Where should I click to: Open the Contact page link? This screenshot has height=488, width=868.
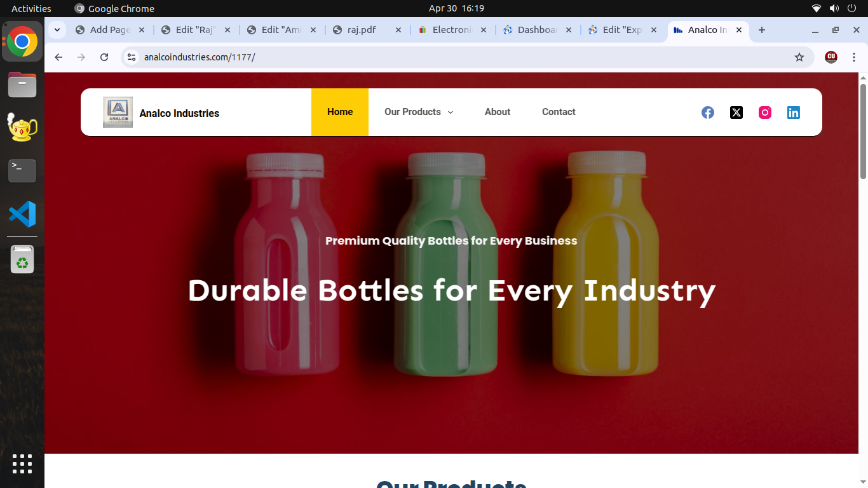pos(559,112)
